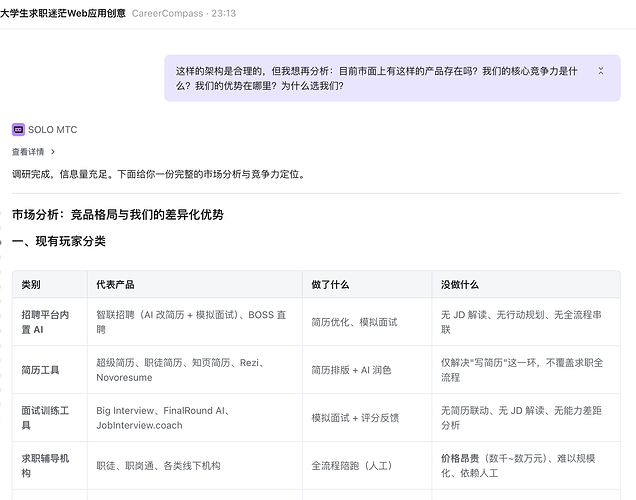Click the cell 简历排版 + AI 润色
Viewport: 636px width, 500px height.
point(367,370)
